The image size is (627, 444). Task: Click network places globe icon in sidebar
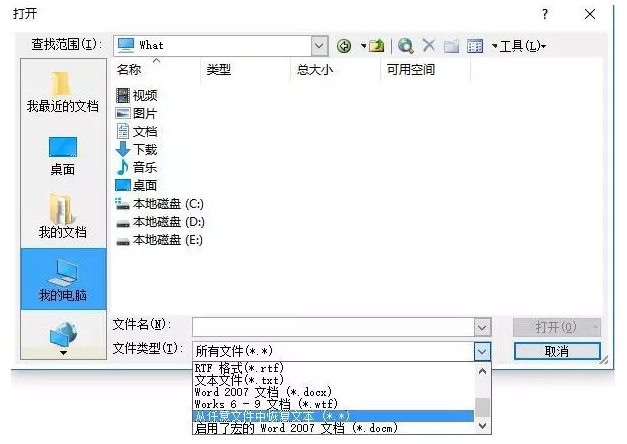tap(63, 334)
